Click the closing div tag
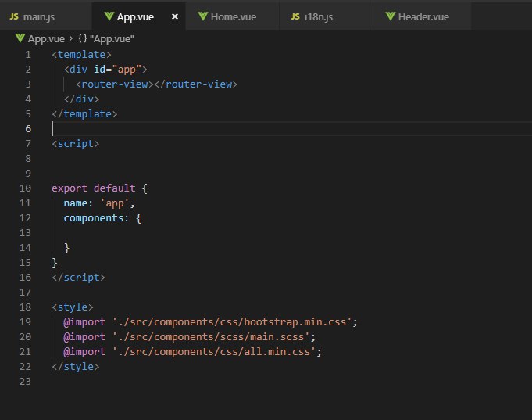Image resolution: width=532 pixels, height=420 pixels. click(81, 99)
